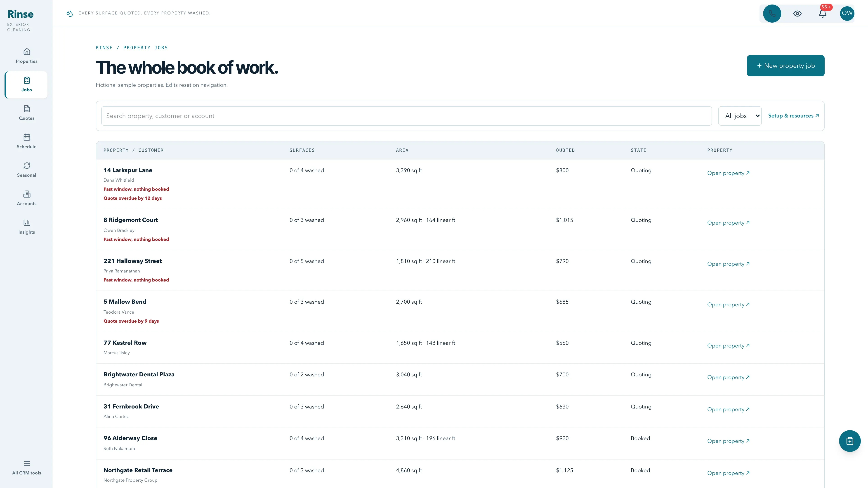Open the OW user avatar menu

847,14
